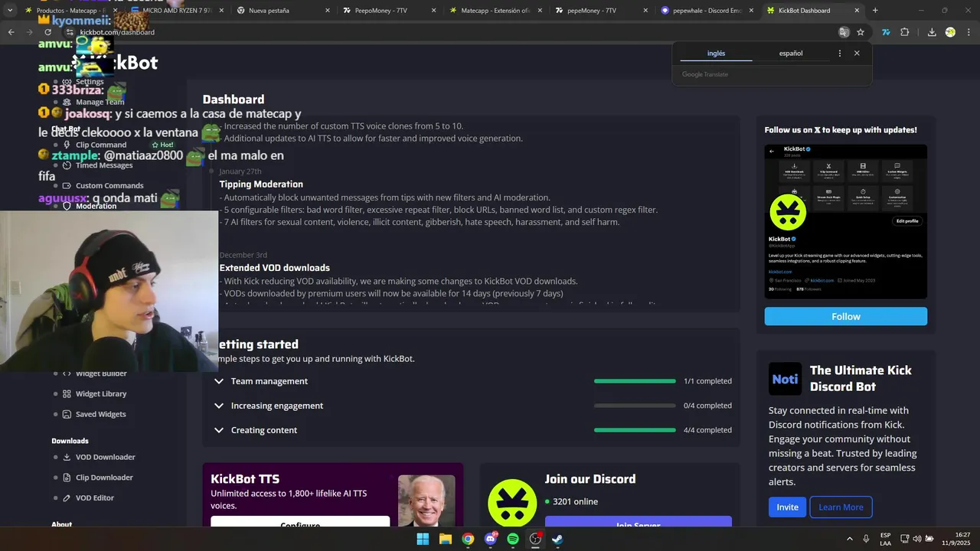Click the KickBot TTS portrait thumbnail
The image size is (980, 551).
pos(426,500)
